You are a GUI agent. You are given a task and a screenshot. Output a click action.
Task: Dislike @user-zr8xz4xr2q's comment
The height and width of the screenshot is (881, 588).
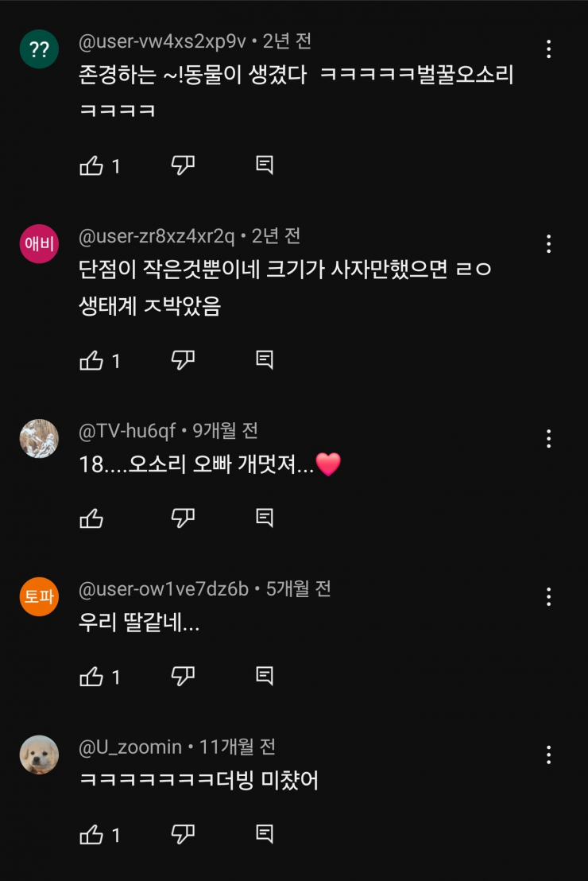click(x=181, y=359)
